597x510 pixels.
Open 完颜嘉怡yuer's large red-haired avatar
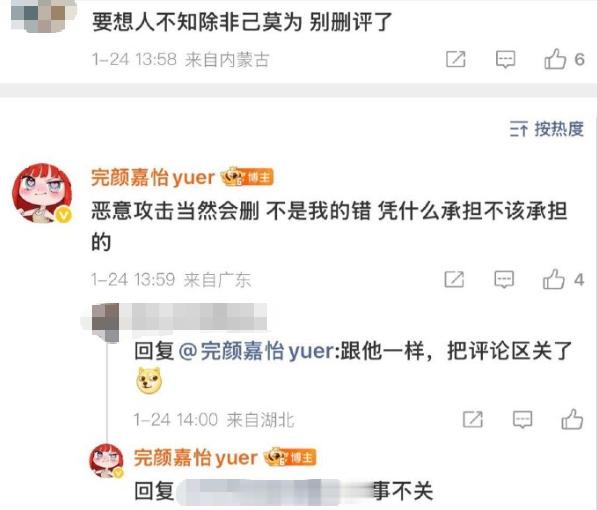pos(42,193)
